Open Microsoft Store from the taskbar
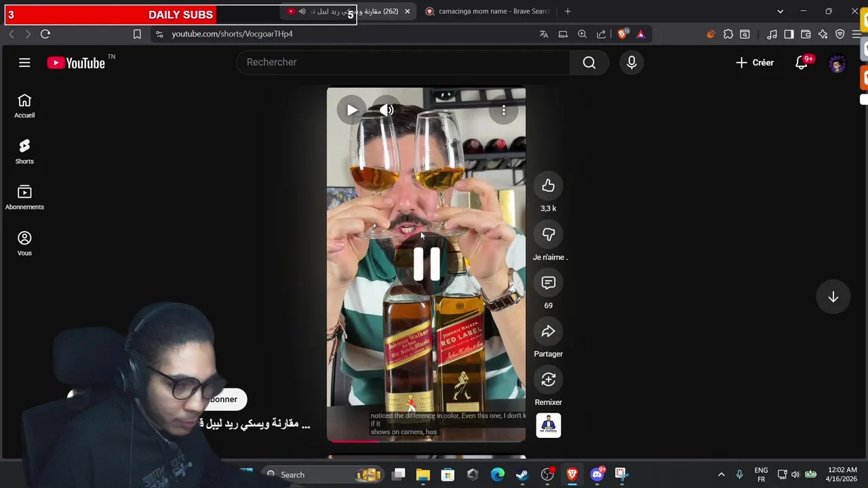The width and height of the screenshot is (868, 488). coord(448,474)
